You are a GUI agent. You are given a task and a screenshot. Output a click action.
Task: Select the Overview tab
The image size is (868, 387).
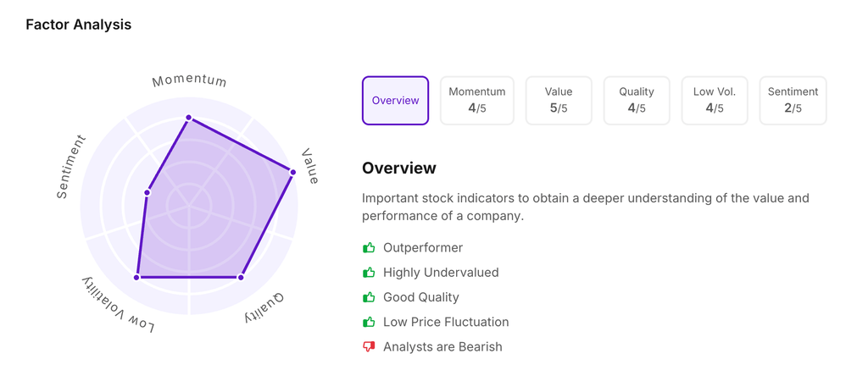pos(395,100)
